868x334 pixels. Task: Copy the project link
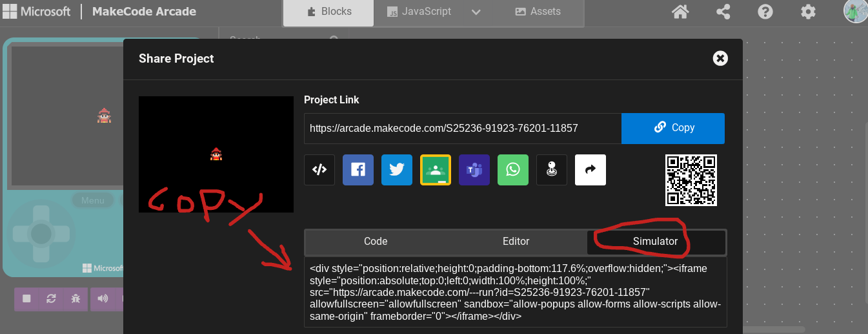click(x=673, y=128)
